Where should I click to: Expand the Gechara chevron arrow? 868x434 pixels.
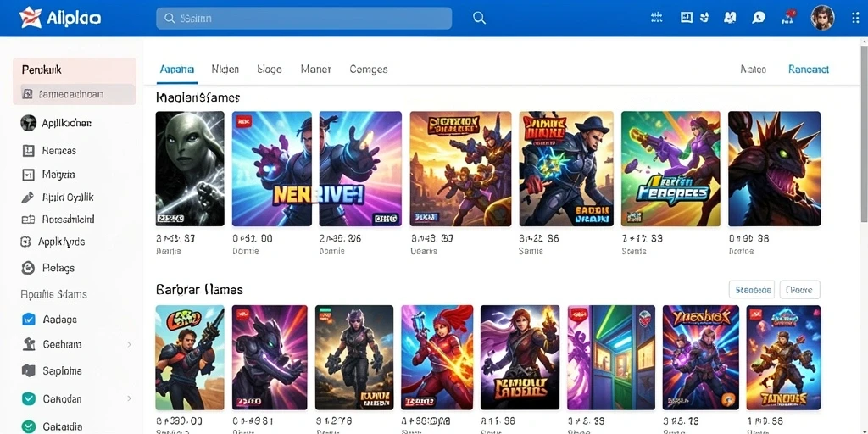click(x=129, y=344)
